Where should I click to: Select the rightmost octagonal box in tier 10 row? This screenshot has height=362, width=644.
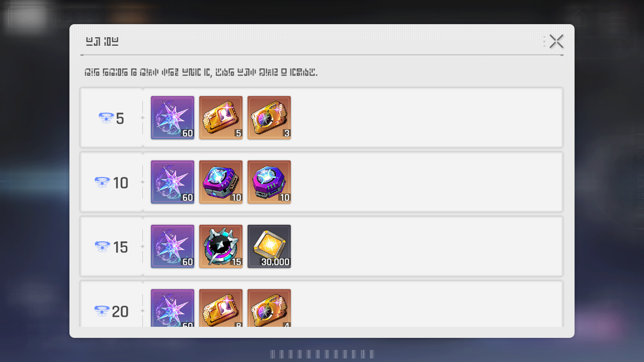pyautogui.click(x=269, y=182)
